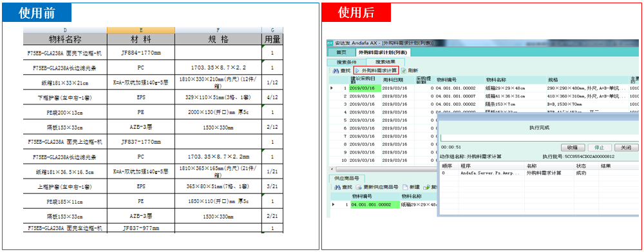Click the 刷新 refresh icon

[404, 71]
